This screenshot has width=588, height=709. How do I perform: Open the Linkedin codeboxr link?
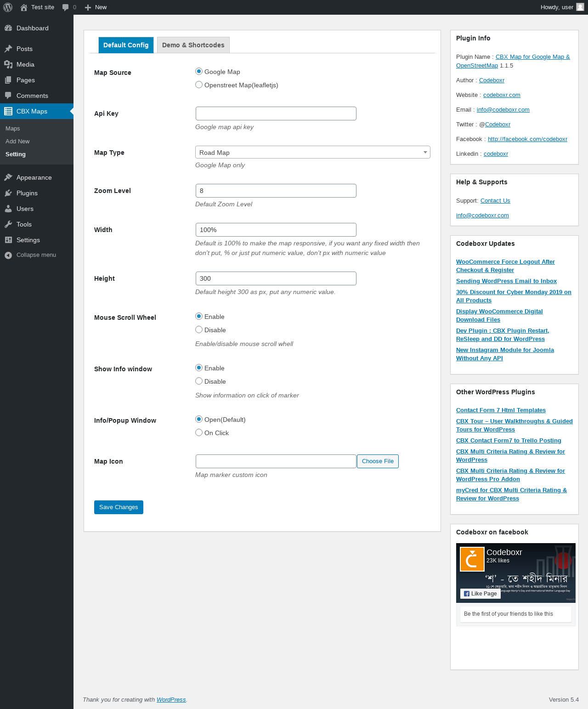[496, 154]
